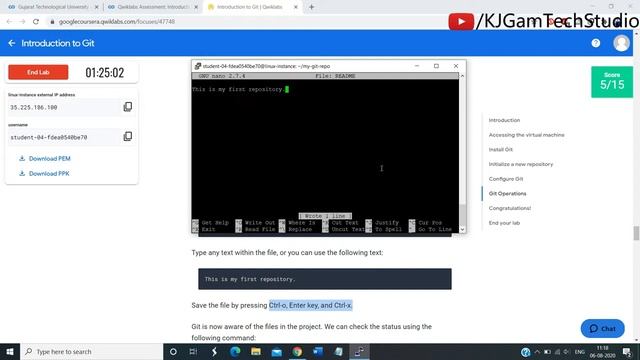Go to End your lab section
Viewport: 640px width, 360px height.
pos(504,223)
